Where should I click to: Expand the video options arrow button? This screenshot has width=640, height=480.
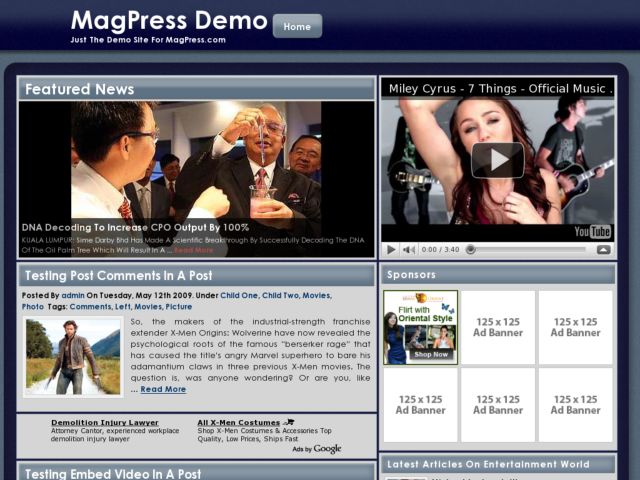tap(604, 249)
